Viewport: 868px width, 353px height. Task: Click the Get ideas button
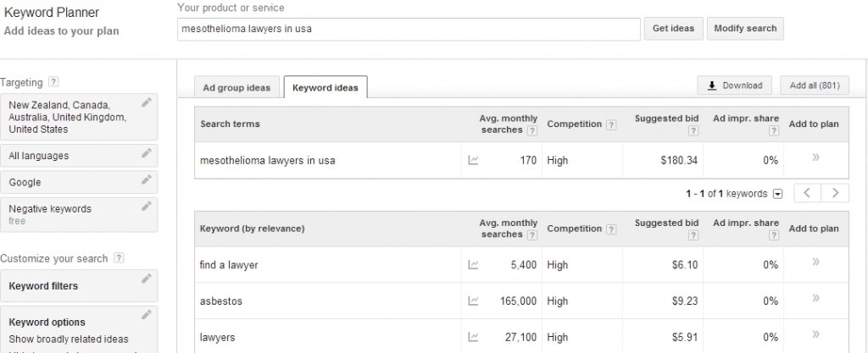click(x=673, y=29)
